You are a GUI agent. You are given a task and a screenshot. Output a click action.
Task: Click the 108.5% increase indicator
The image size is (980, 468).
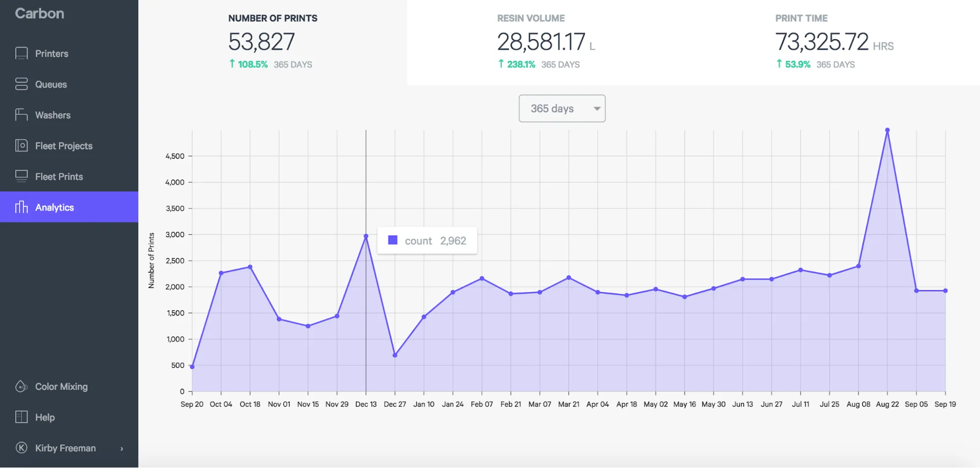coord(248,64)
